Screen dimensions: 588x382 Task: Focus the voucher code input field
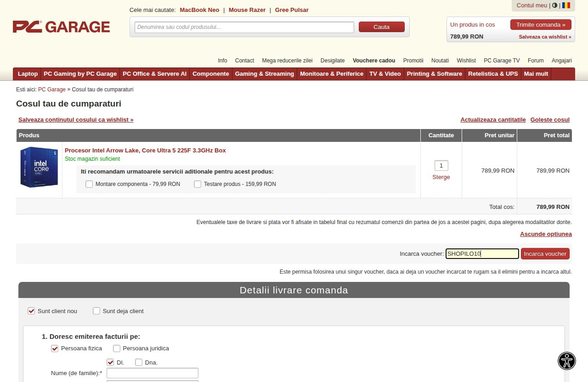coord(482,254)
